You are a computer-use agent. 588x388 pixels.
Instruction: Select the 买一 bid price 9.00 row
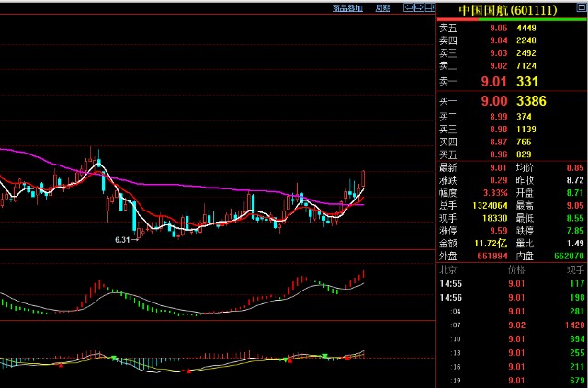pos(511,100)
